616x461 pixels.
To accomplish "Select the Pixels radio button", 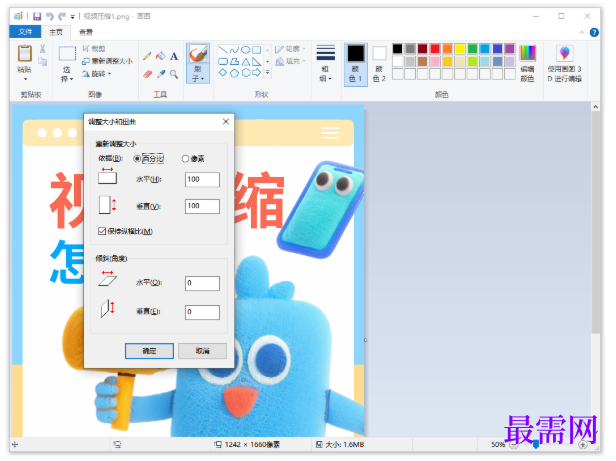I will 185,159.
